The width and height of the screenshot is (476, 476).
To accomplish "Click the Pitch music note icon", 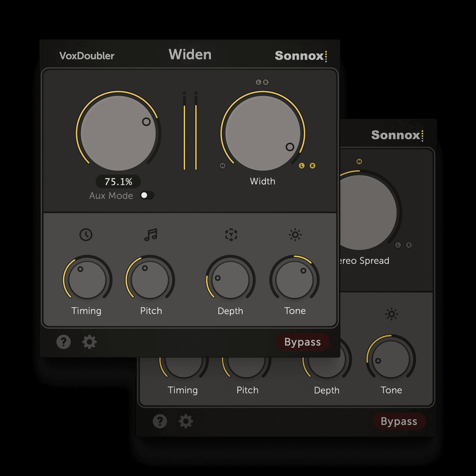I will (x=150, y=235).
